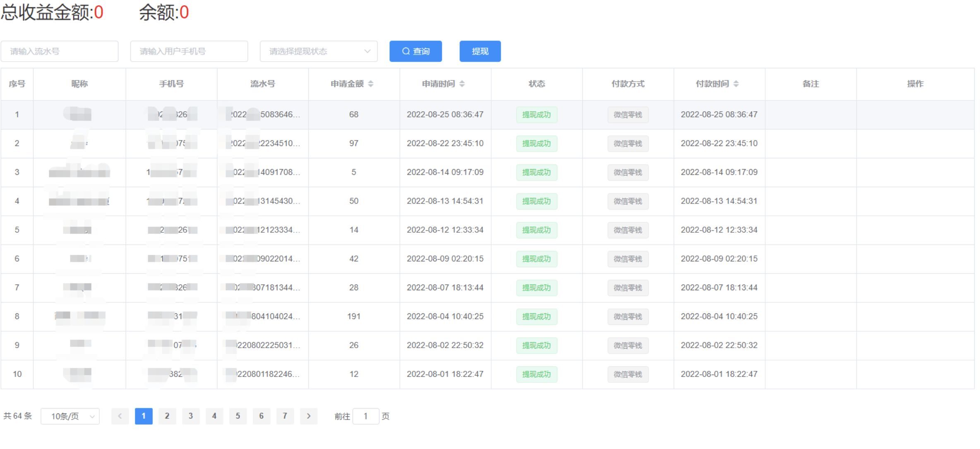
Task: Click the 操作 column header
Action: [915, 84]
